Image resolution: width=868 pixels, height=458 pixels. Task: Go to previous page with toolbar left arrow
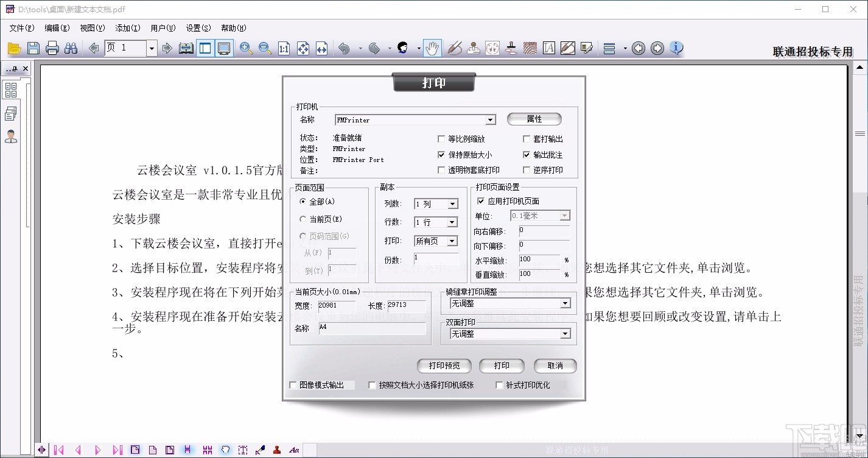pos(94,48)
